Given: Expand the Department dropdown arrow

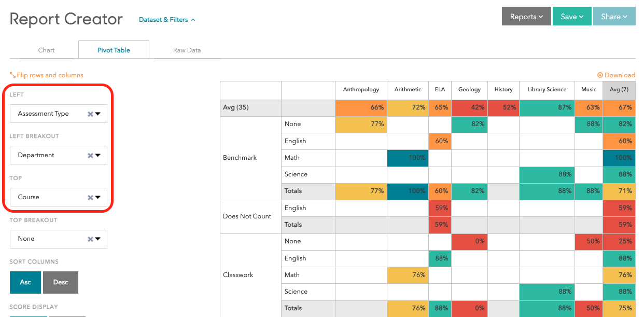Looking at the screenshot, I should [x=97, y=155].
